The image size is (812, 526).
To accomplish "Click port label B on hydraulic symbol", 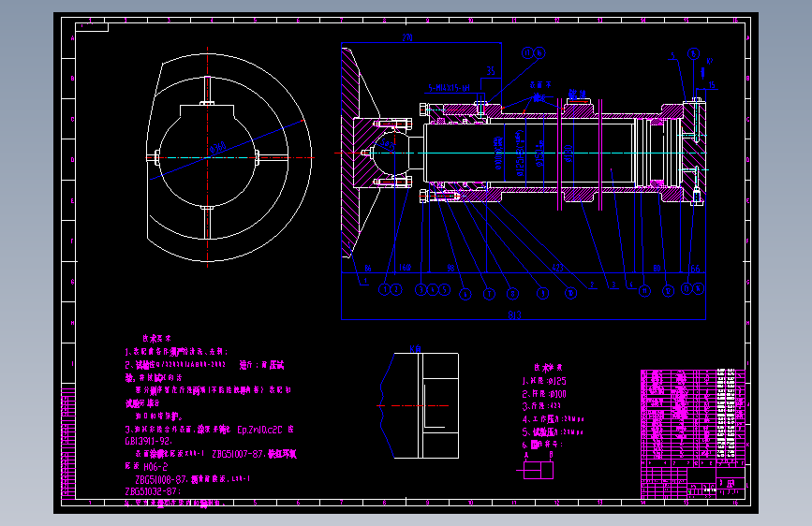I will click(x=551, y=455).
